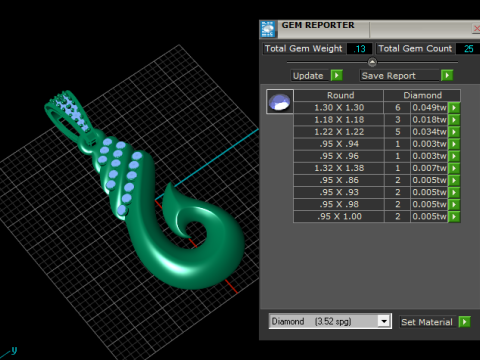Click the Total Gem Weight value .13
The height and width of the screenshot is (360, 480).
tap(360, 49)
